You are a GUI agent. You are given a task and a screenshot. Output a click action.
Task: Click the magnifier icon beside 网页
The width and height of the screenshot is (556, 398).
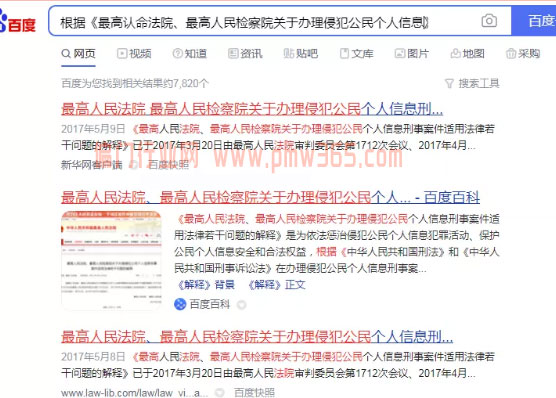[x=66, y=54]
